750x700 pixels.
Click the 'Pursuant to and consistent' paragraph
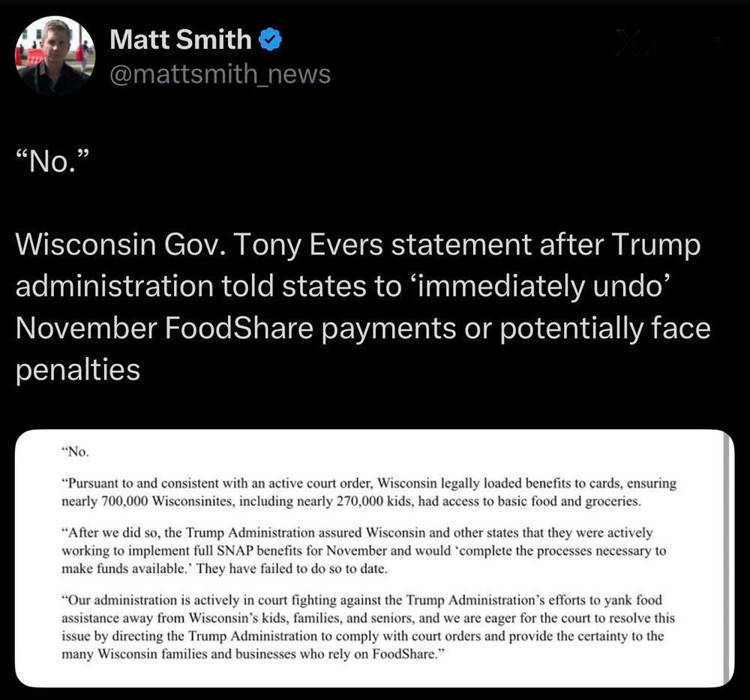(x=369, y=492)
